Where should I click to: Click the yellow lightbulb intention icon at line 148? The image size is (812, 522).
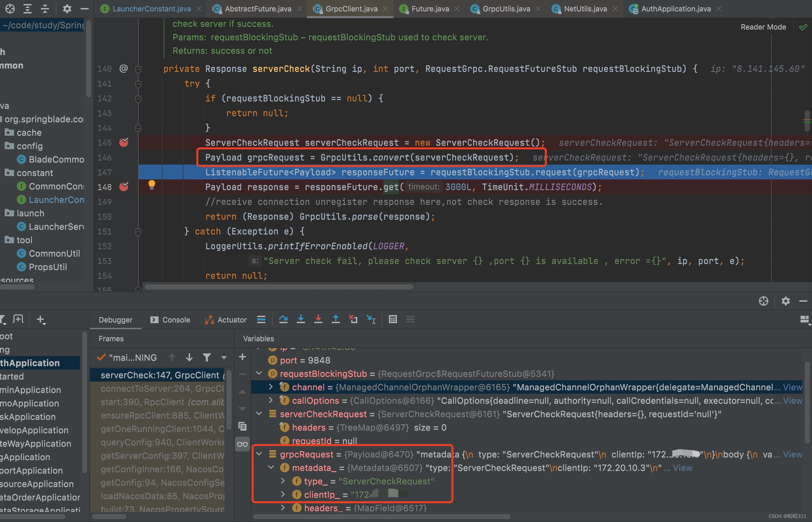[x=151, y=185]
